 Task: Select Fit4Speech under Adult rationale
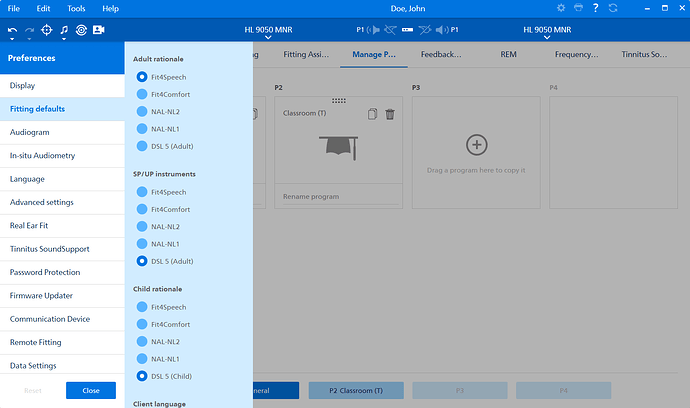pyautogui.click(x=142, y=77)
